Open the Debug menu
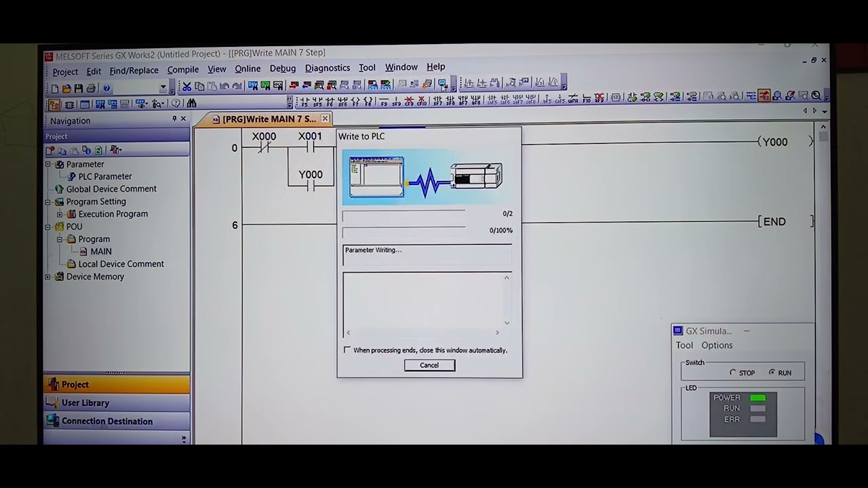Viewport: 868px width, 488px height. [283, 68]
